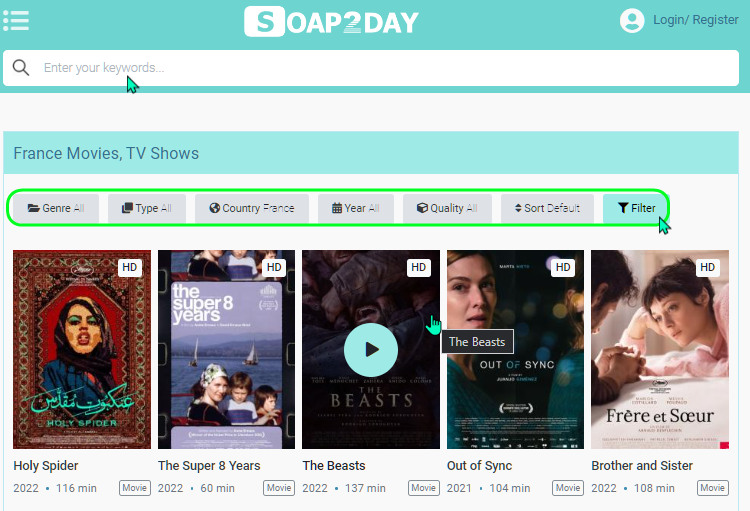Click the HD badge on Holy Spider
The image size is (750, 511).
click(x=130, y=267)
